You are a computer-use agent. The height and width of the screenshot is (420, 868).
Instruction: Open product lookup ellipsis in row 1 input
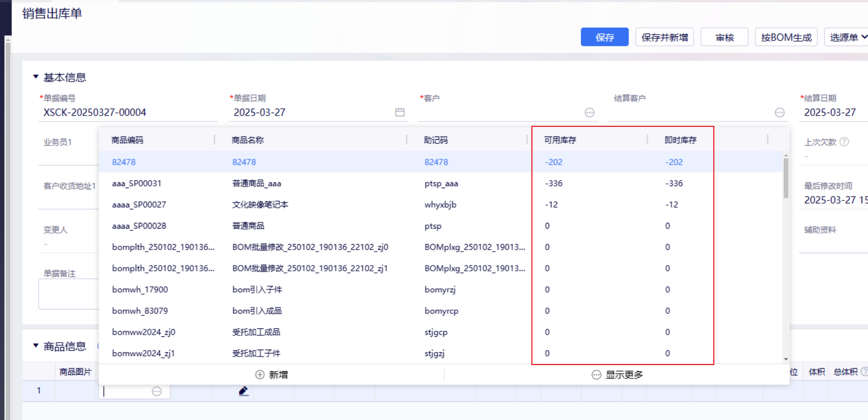[157, 391]
